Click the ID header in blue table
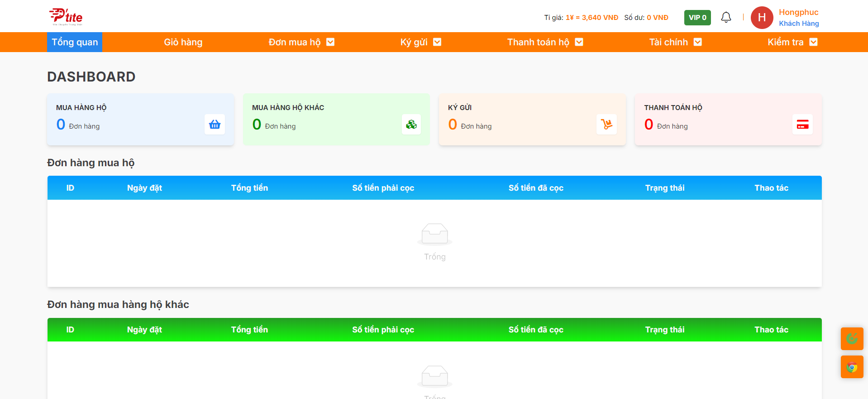Screen dimensions: 868x399 70,188
